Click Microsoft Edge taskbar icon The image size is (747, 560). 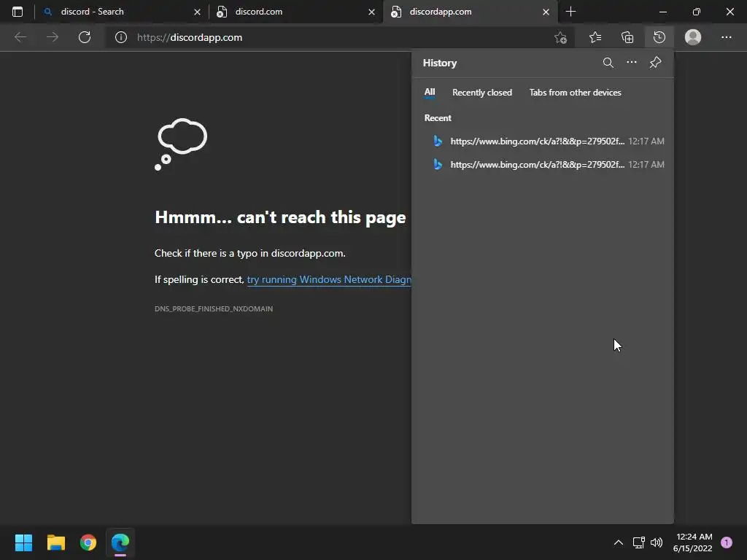pyautogui.click(x=120, y=542)
